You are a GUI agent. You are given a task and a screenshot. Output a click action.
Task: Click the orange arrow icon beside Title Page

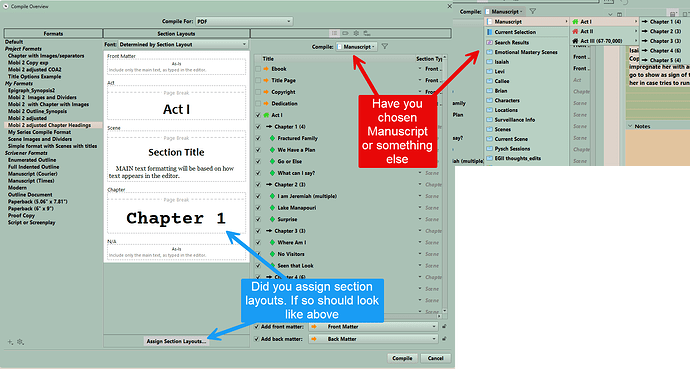point(266,80)
